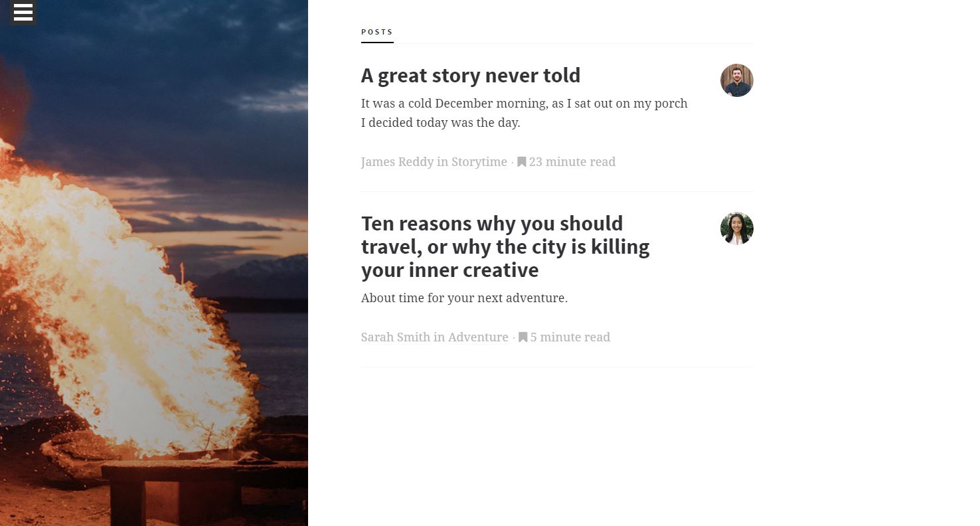
Task: Select the POSTS tab
Action: 377,32
